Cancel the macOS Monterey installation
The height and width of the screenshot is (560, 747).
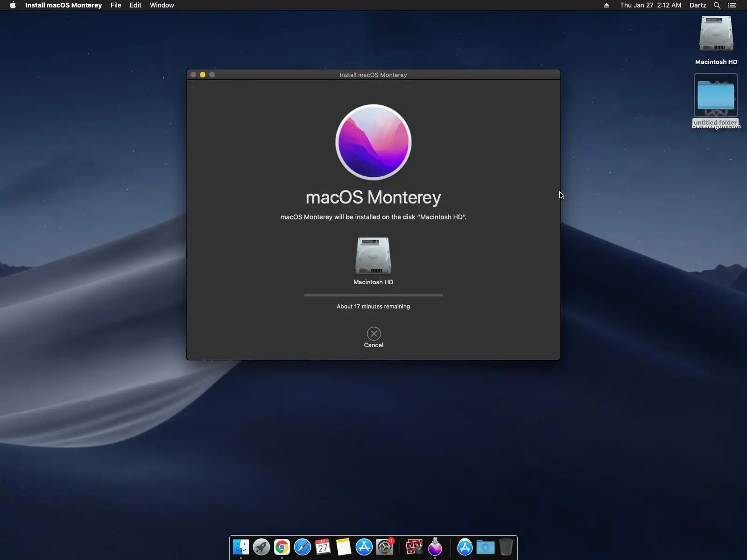pos(373,334)
